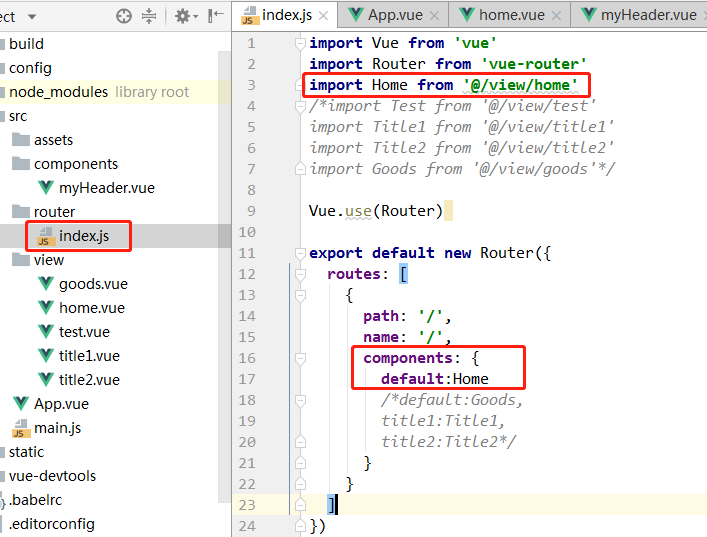Click the fold end marker on line 24
The image size is (707, 537).
point(300,526)
